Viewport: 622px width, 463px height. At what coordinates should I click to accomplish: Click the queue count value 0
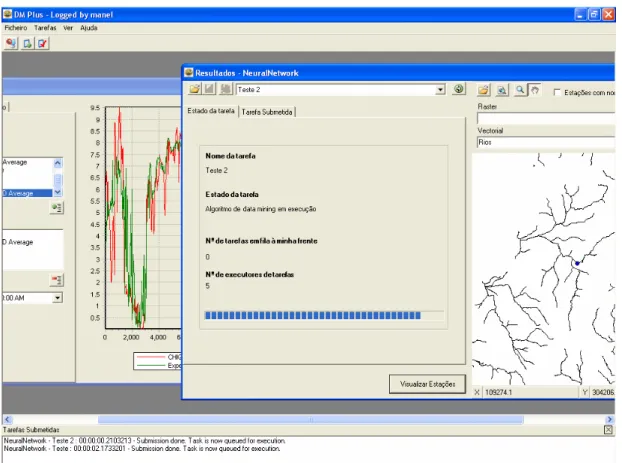tap(207, 257)
